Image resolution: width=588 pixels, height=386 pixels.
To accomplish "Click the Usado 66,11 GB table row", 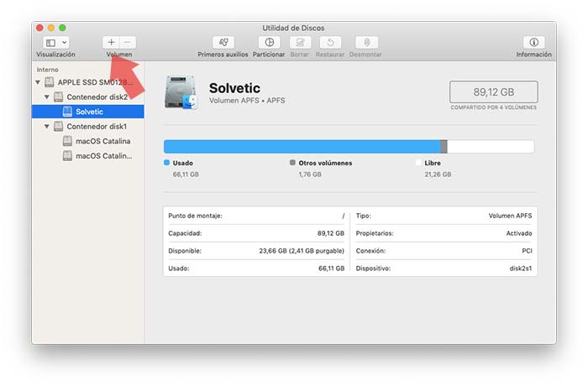I will click(256, 269).
